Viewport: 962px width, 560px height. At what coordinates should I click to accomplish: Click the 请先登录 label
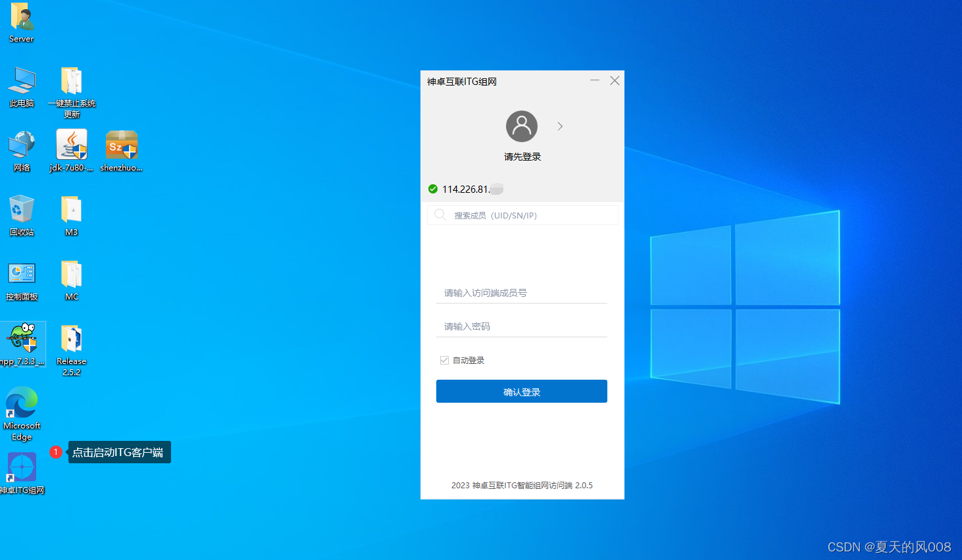(x=522, y=157)
